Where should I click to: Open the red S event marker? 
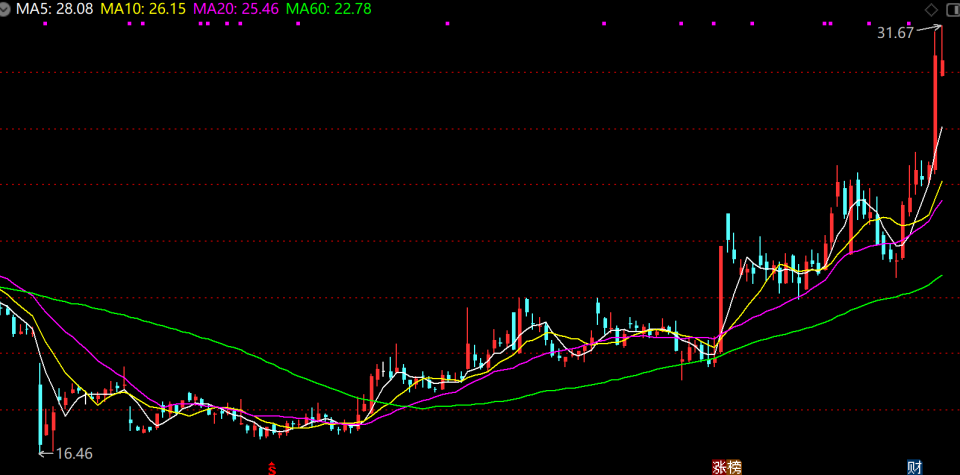[x=272, y=469]
